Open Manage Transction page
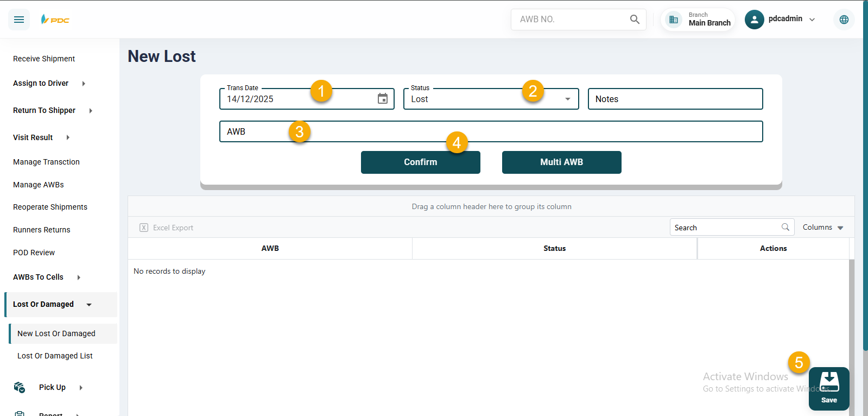Screen dimensions: 868x416 (x=46, y=162)
